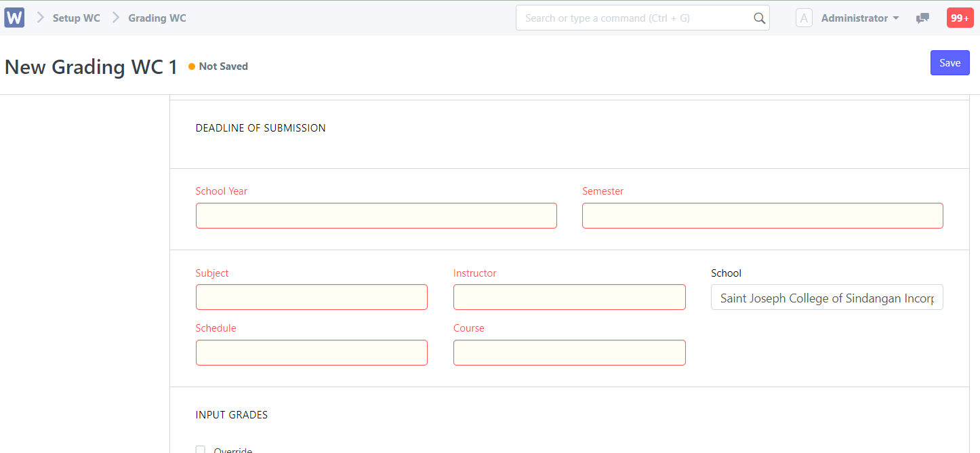Click into the Course input field
980x453 pixels.
[569, 353]
